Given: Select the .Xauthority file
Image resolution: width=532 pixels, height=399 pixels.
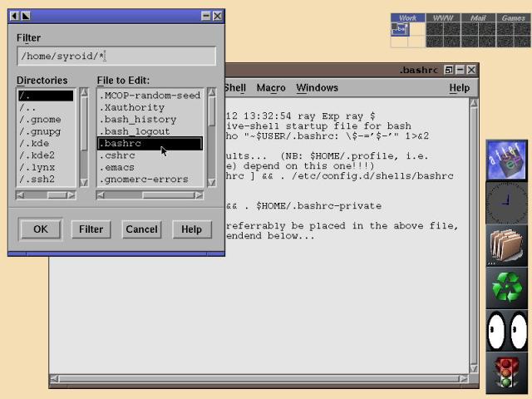Looking at the screenshot, I should (150, 107).
